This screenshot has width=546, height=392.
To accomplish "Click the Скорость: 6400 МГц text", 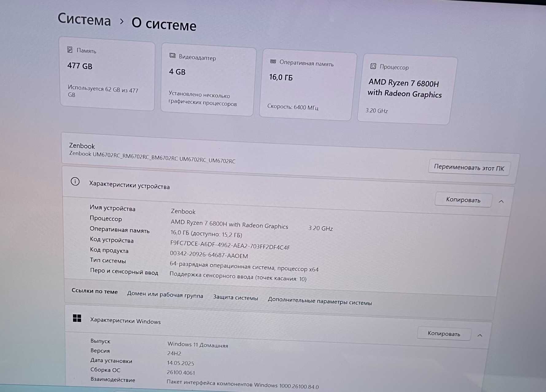I will 293,107.
